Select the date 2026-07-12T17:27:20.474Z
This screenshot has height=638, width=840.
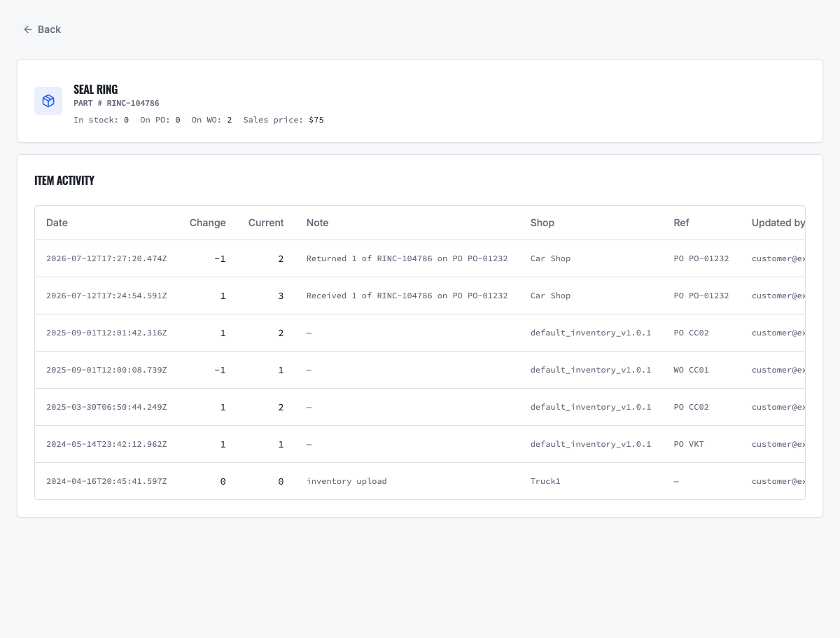click(x=106, y=258)
